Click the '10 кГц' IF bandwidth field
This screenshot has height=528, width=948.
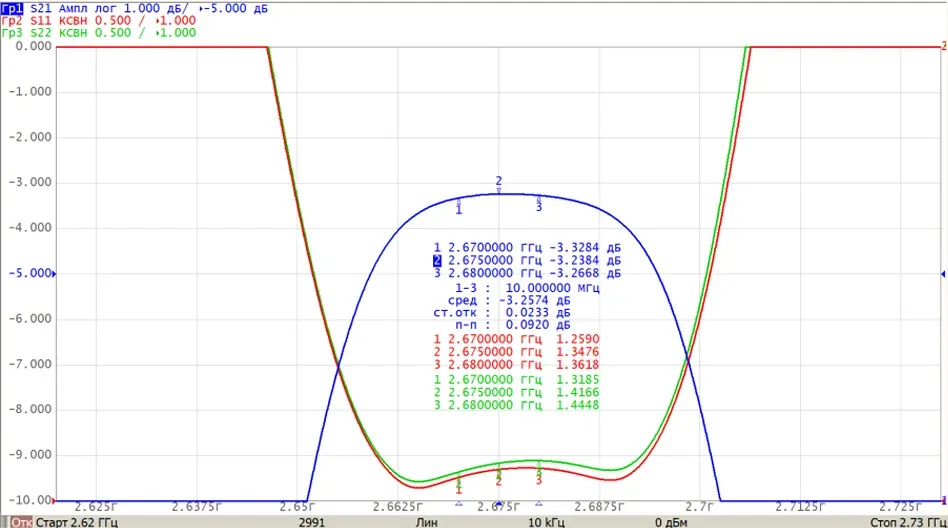547,523
